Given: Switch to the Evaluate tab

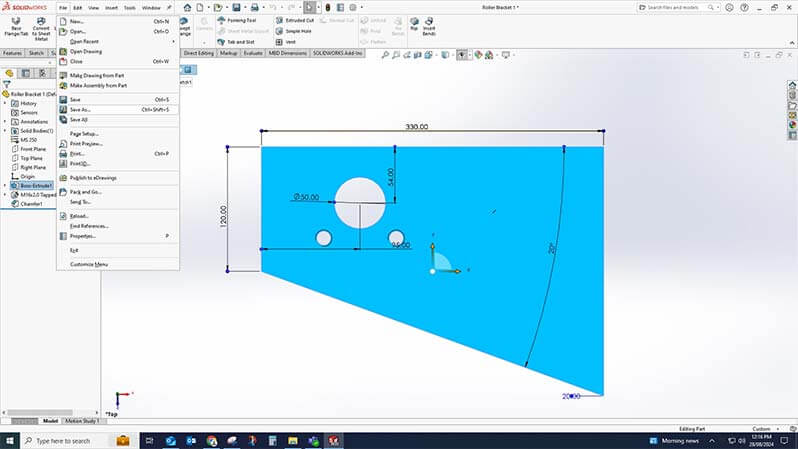Looking at the screenshot, I should (x=253, y=53).
